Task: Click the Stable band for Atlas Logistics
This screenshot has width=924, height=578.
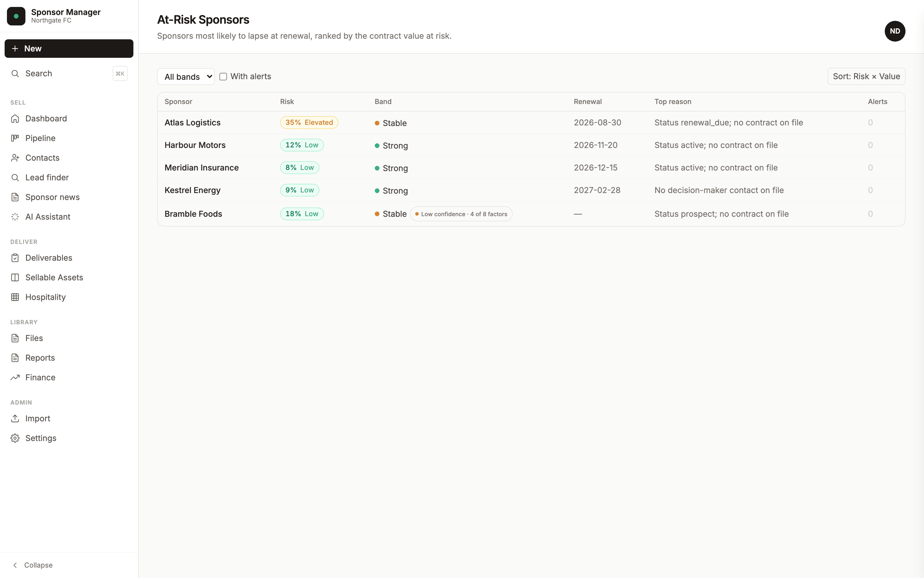Action: (x=391, y=123)
